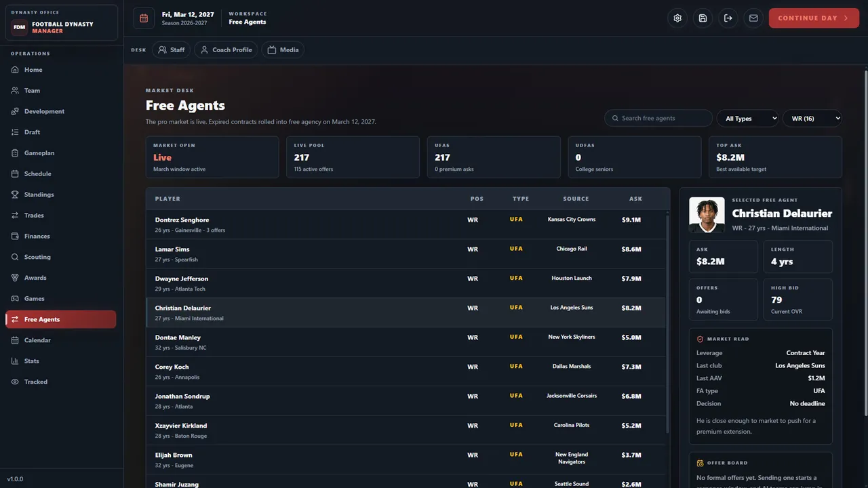Click the Stats bar chart icon

pos(15,361)
